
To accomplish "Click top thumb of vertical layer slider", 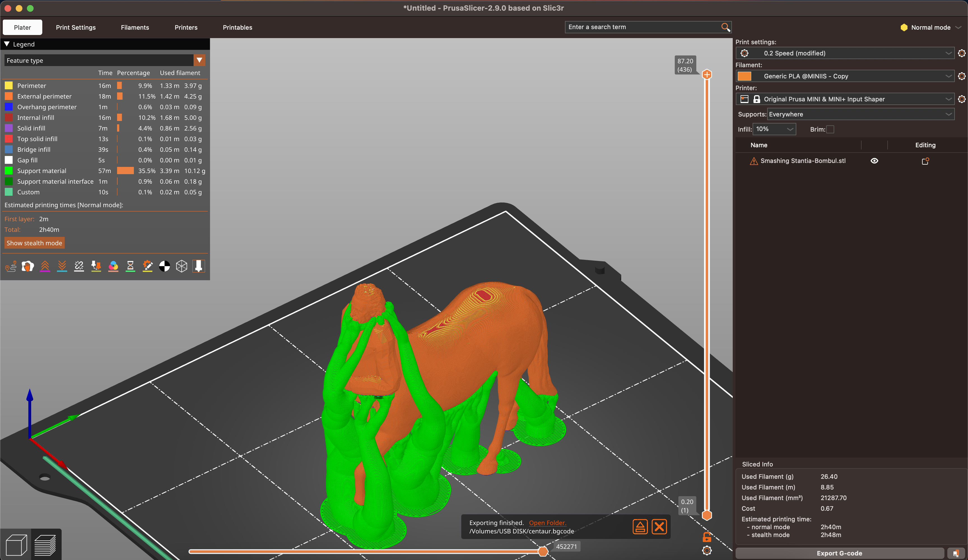I will 707,74.
